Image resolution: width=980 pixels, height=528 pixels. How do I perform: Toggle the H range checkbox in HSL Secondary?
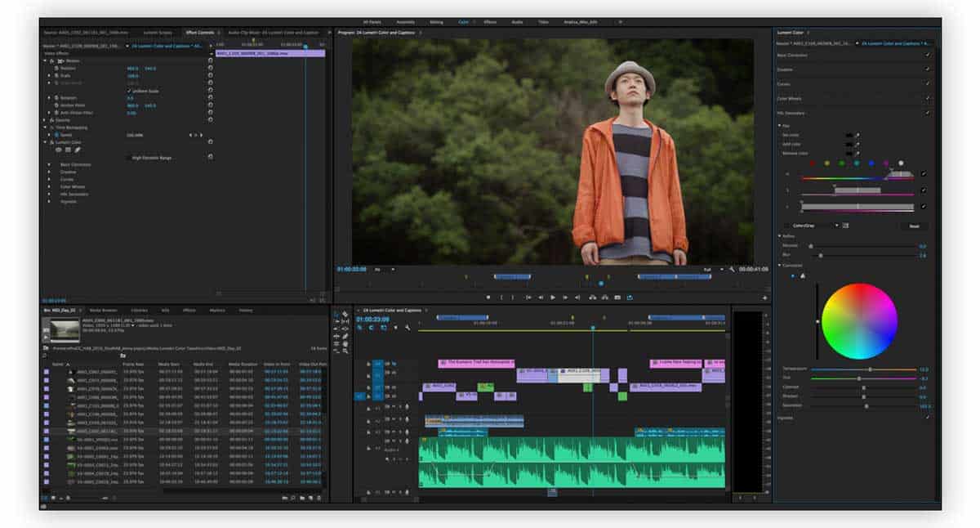pyautogui.click(x=924, y=173)
